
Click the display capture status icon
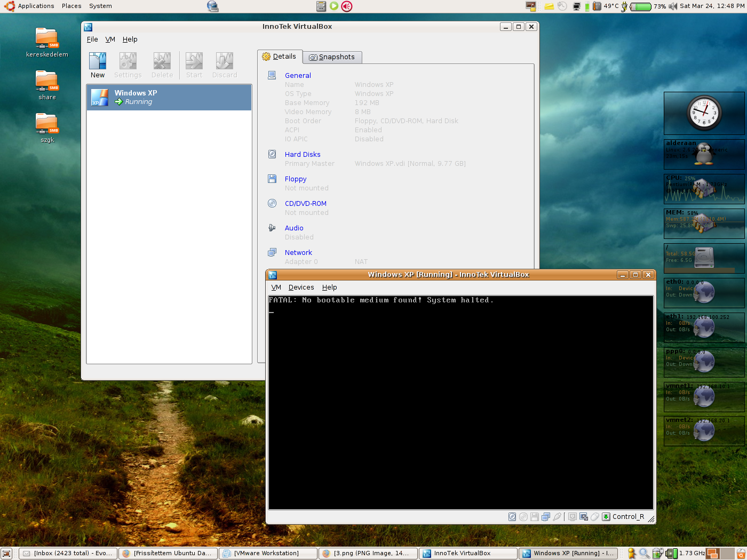coord(573,517)
